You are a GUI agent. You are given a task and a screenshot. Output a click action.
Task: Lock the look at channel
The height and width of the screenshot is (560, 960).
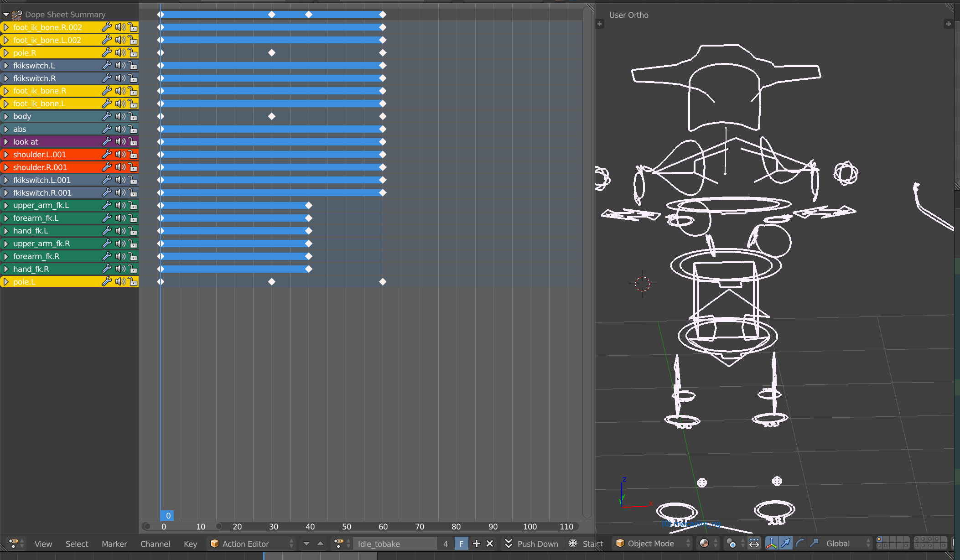click(133, 142)
